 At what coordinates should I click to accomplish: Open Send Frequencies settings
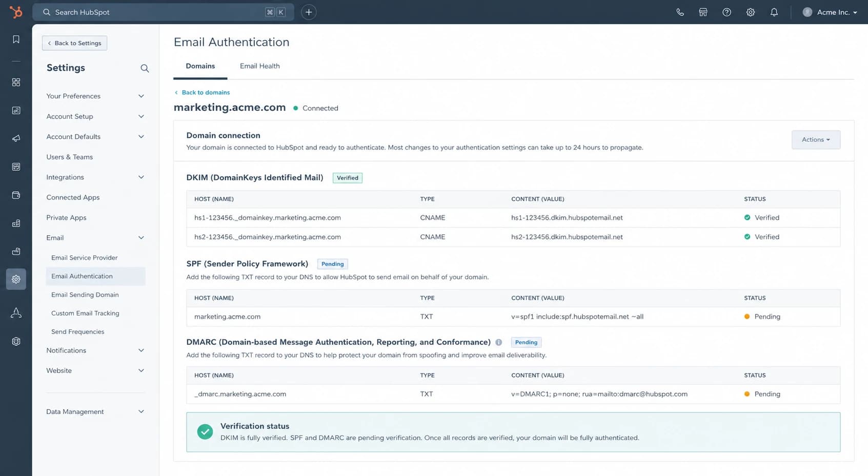(78, 332)
